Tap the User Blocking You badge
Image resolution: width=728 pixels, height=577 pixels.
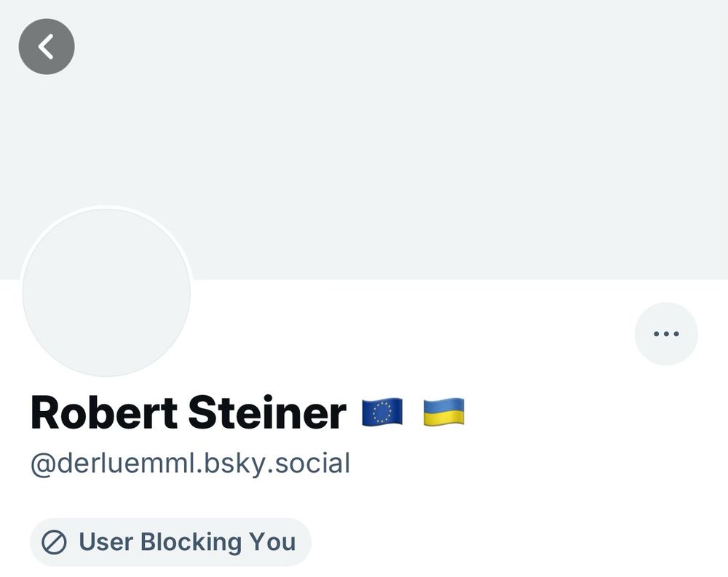click(170, 542)
